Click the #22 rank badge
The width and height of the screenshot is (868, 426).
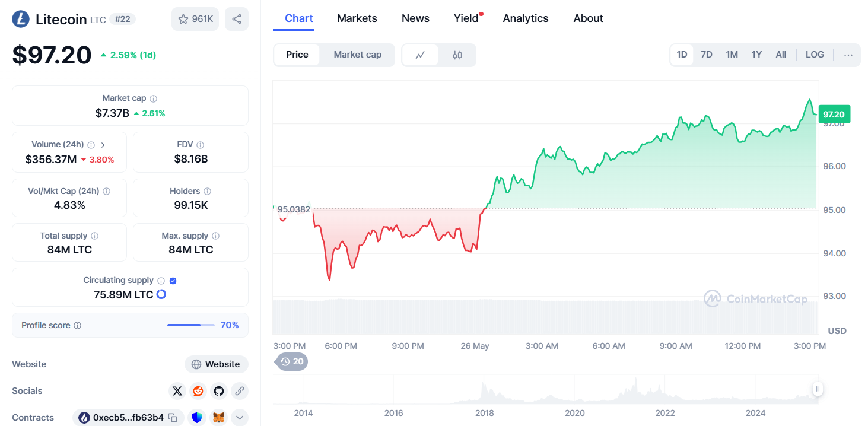(123, 19)
